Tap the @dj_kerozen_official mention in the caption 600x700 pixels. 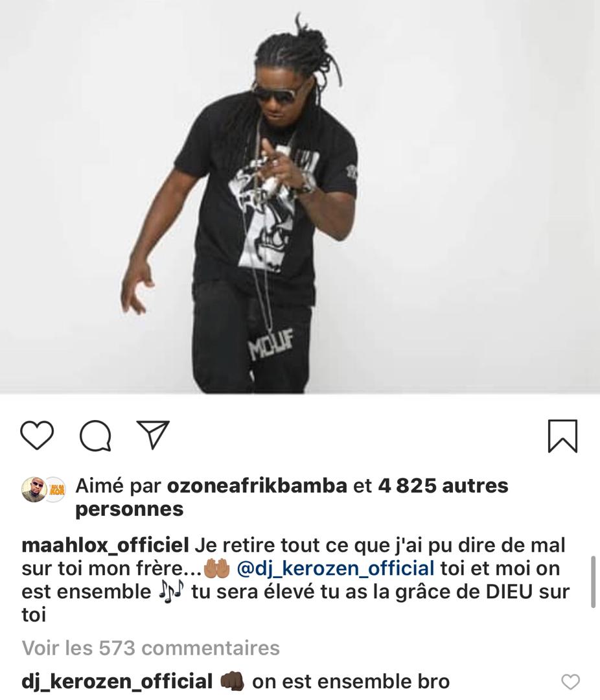coord(335,569)
